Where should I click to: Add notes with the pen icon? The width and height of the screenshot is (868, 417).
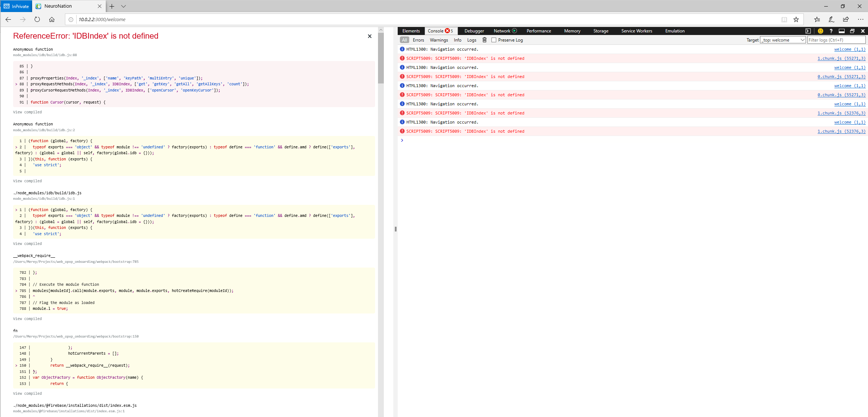[x=832, y=19]
